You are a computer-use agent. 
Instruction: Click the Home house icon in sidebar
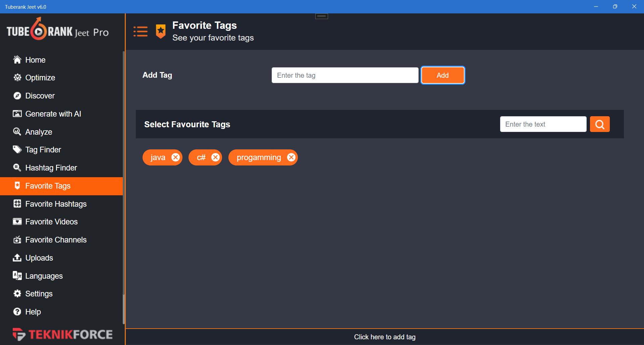pos(17,60)
